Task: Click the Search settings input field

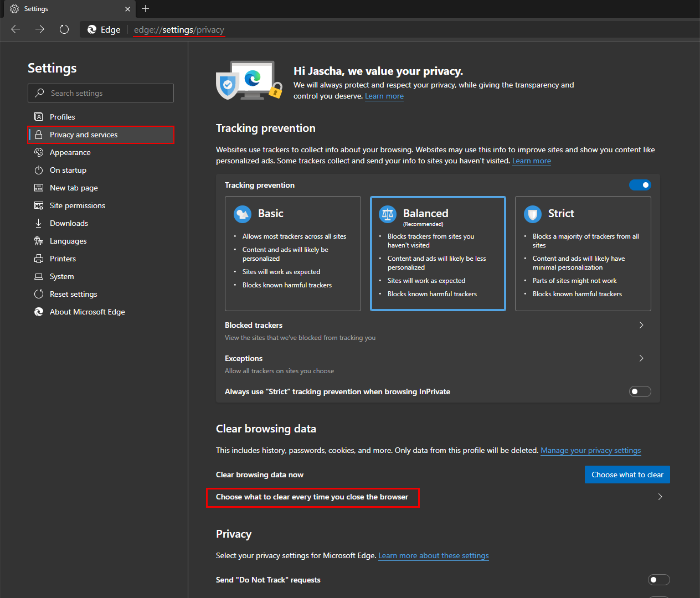Action: click(x=101, y=93)
